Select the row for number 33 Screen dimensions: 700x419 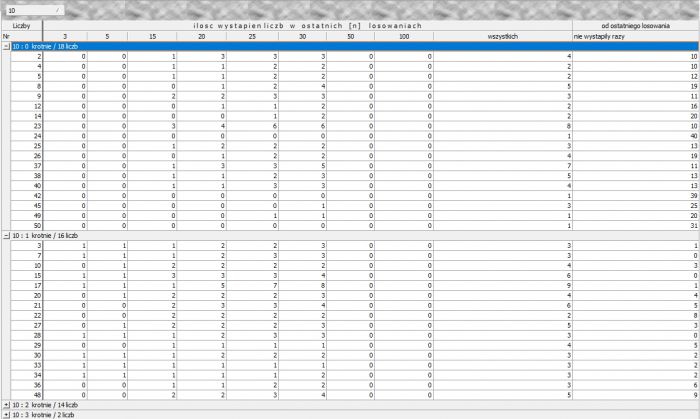354,365
